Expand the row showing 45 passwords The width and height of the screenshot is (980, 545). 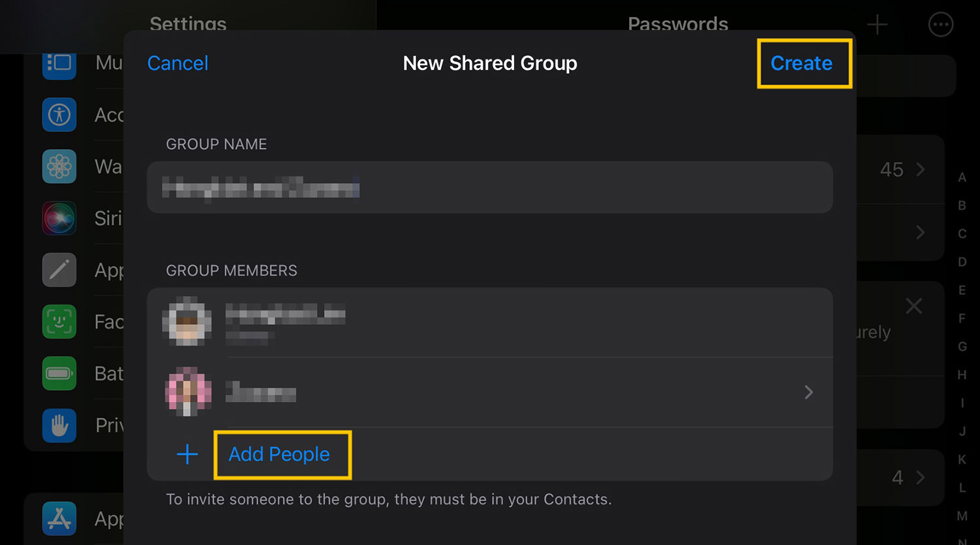pos(901,169)
